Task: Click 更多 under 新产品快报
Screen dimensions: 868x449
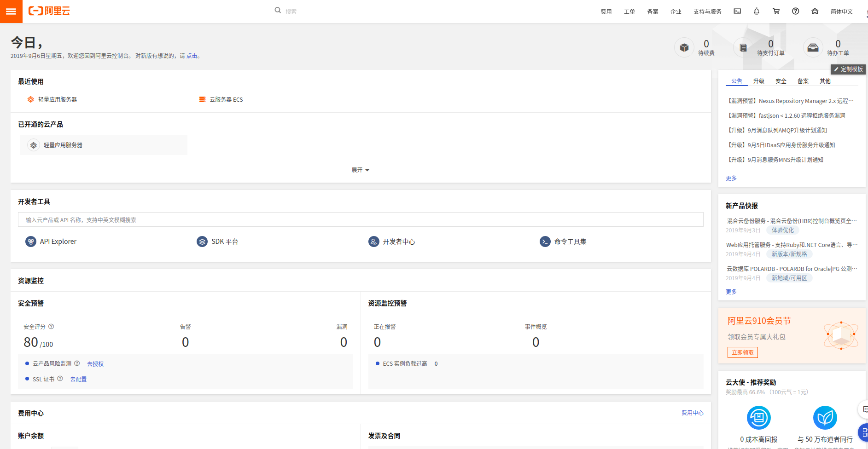Action: click(x=731, y=292)
